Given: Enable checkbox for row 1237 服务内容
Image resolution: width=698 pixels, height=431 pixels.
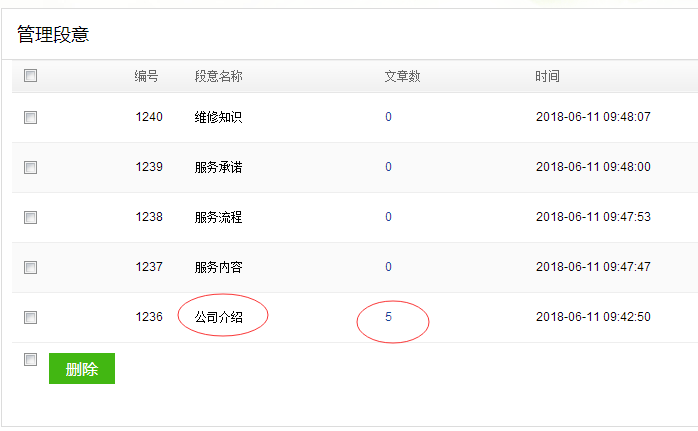Looking at the screenshot, I should click(x=30, y=267).
